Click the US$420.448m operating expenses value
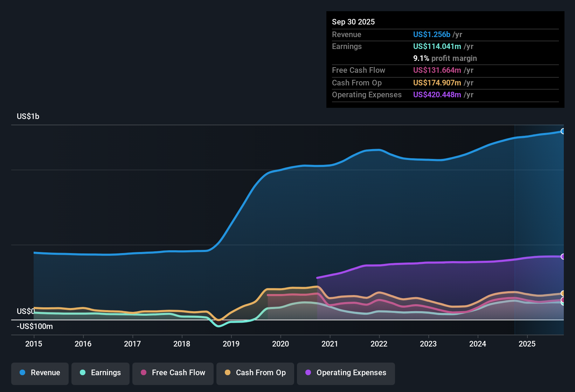 click(x=437, y=94)
